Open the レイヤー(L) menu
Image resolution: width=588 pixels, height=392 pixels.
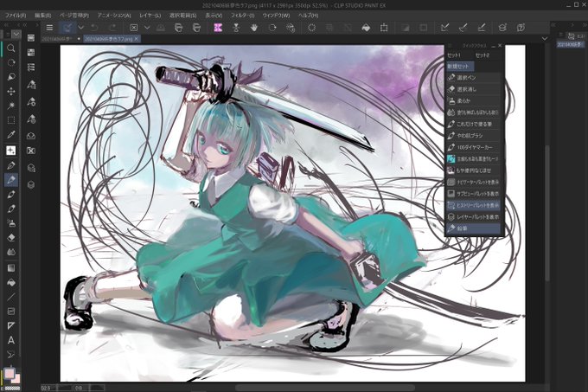(x=150, y=16)
